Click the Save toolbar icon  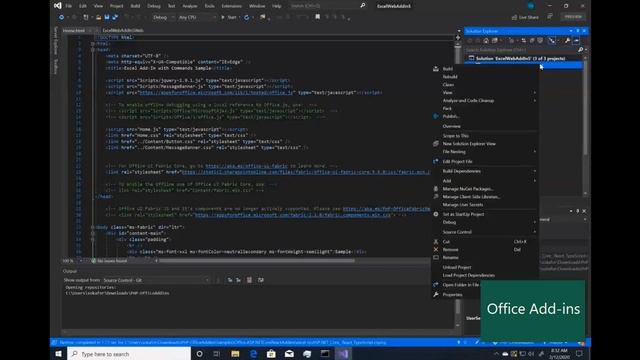[x=107, y=17]
